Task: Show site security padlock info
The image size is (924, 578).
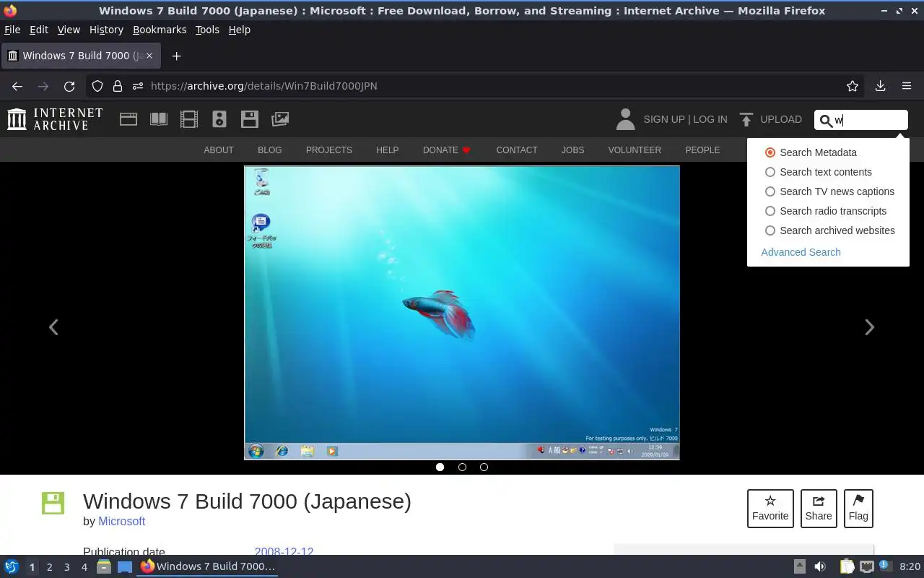Action: (118, 86)
